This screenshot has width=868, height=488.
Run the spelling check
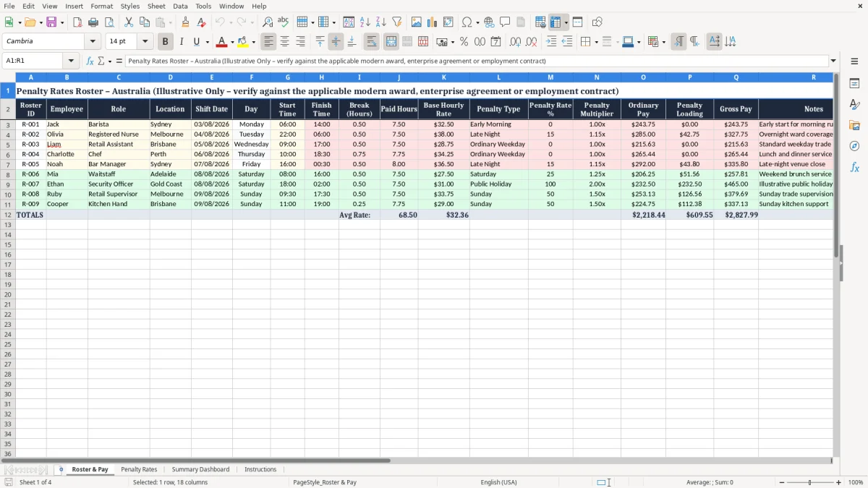[284, 22]
